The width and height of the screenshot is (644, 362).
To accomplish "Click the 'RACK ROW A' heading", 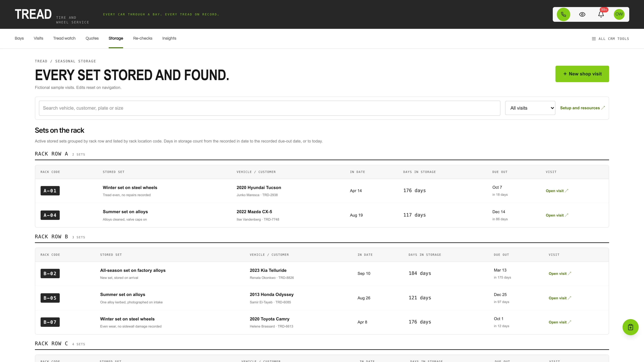I will (x=51, y=154).
